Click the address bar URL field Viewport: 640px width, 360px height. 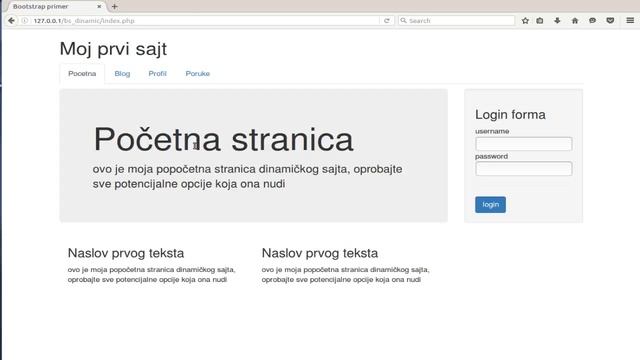pyautogui.click(x=205, y=20)
